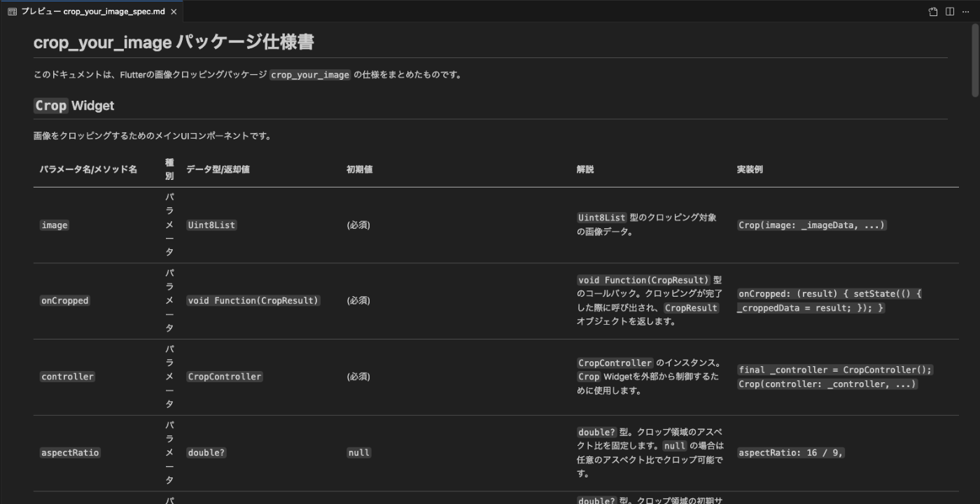
Task: Click the example code final _controller = CropController();
Action: (835, 370)
